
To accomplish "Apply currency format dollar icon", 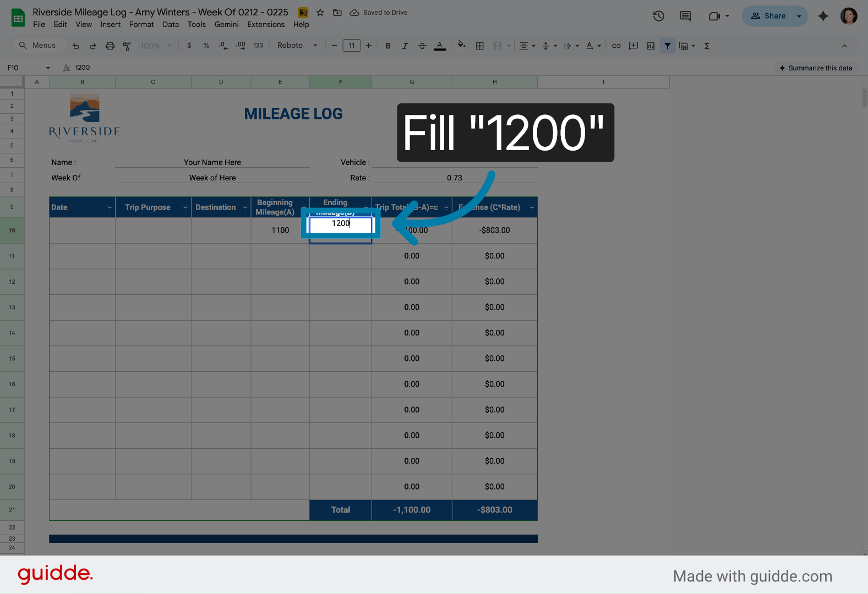I will pos(189,46).
